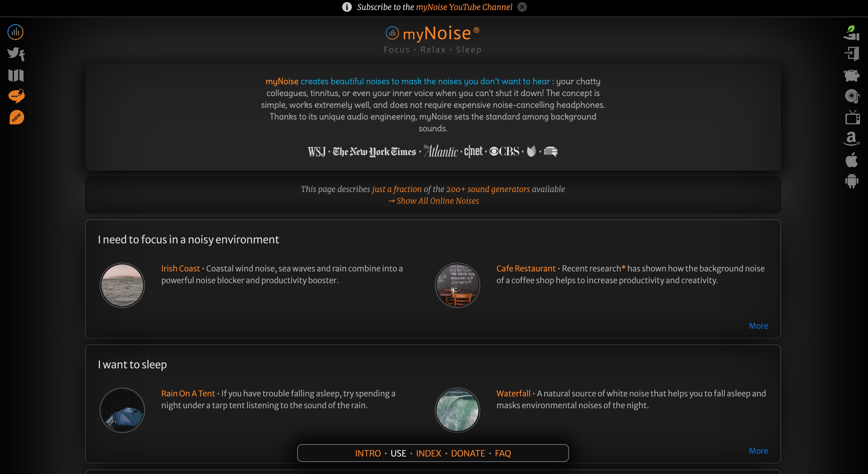Open the book icon in left sidebar
This screenshot has height=474, width=868.
16,75
